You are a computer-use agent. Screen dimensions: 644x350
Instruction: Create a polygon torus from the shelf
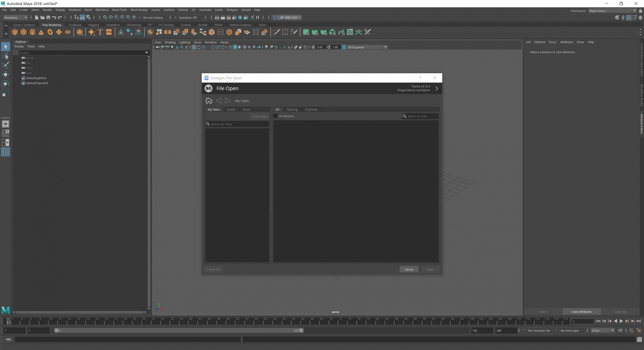click(x=50, y=32)
